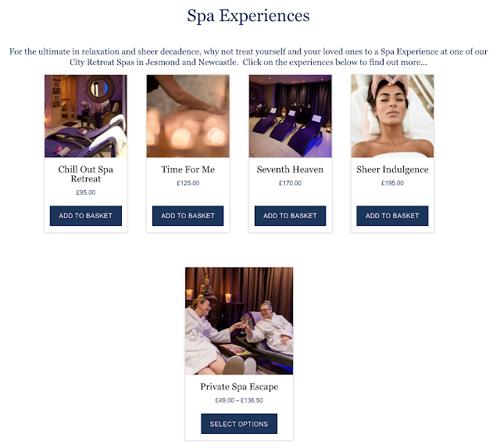Image resolution: width=500 pixels, height=448 pixels.
Task: Click the Time For Me title
Action: [187, 170]
